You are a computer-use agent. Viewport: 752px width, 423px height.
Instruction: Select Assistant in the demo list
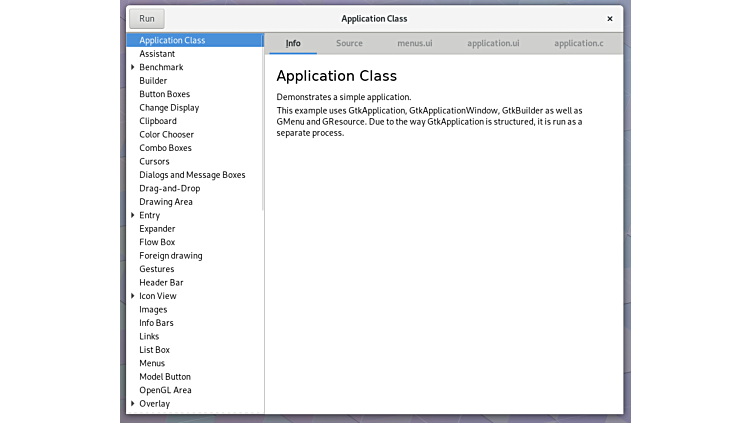pos(157,54)
